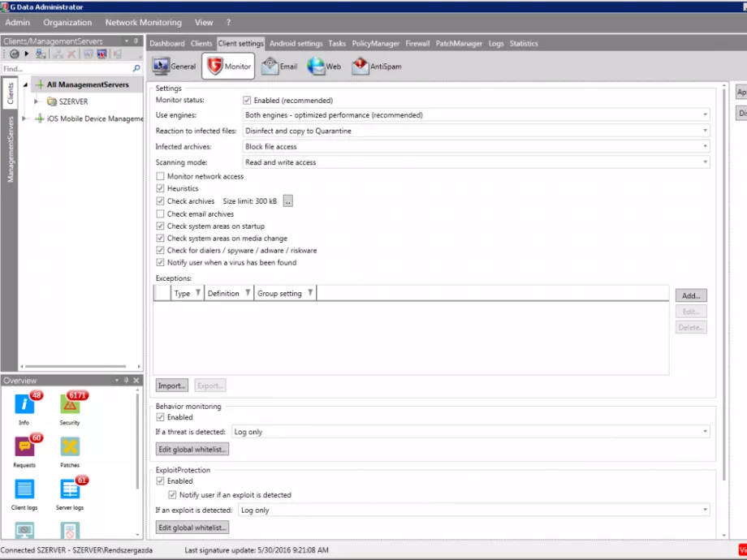Open the Admin menu
This screenshot has width=747, height=560.
tap(18, 23)
